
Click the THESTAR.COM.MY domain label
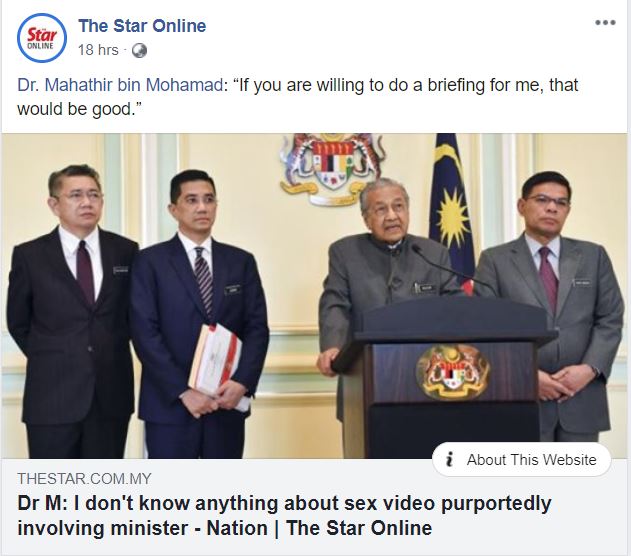[84, 479]
